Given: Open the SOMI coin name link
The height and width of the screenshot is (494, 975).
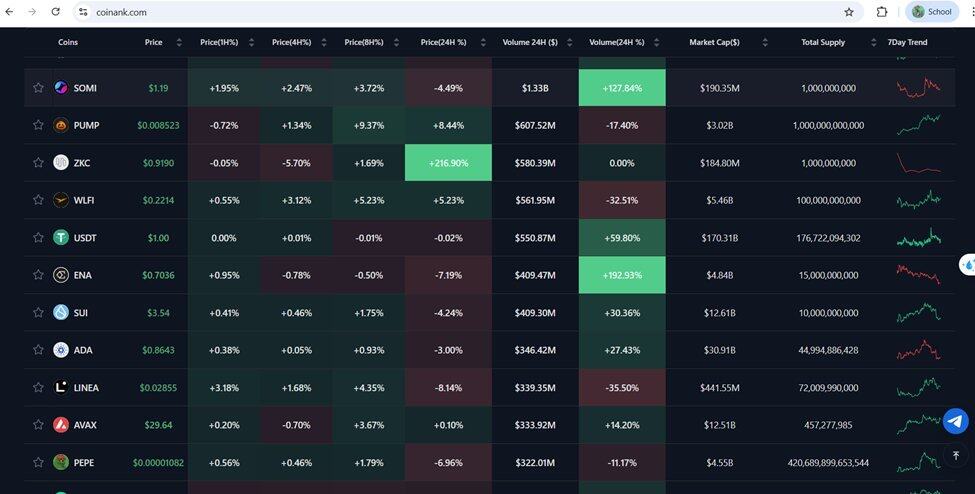Looking at the screenshot, I should click(x=85, y=88).
